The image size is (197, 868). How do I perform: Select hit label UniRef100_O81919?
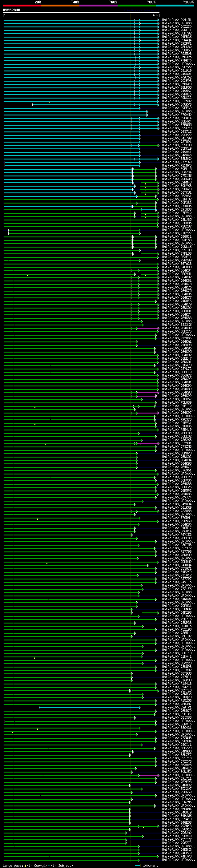click(177, 71)
